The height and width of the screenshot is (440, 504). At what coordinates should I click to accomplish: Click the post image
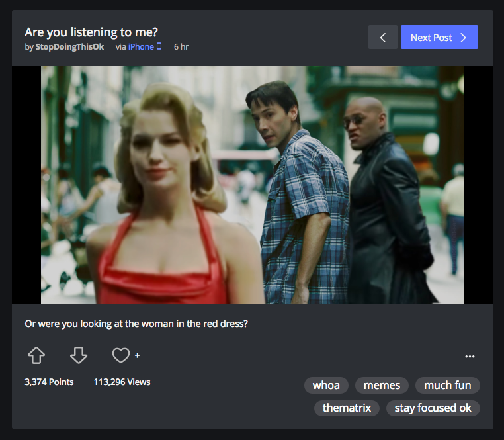pyautogui.click(x=253, y=185)
